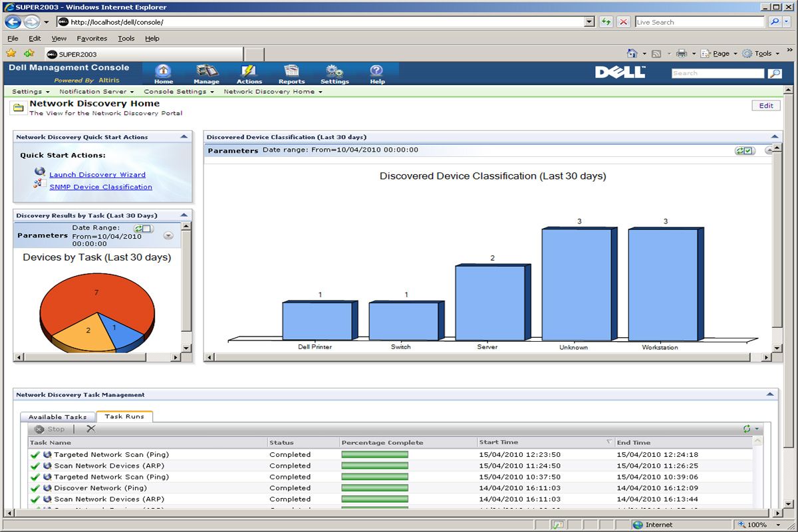This screenshot has height=532, width=798.
Task: Open the Reports toolbar icon
Action: (291, 74)
